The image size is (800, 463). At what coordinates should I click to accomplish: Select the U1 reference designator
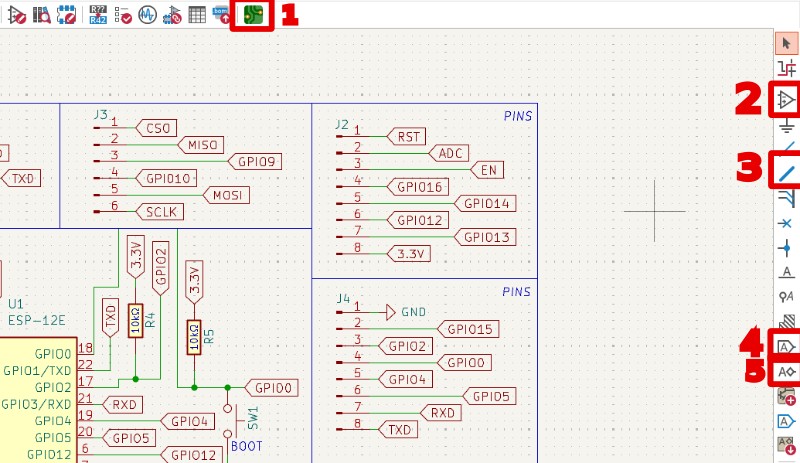click(15, 304)
